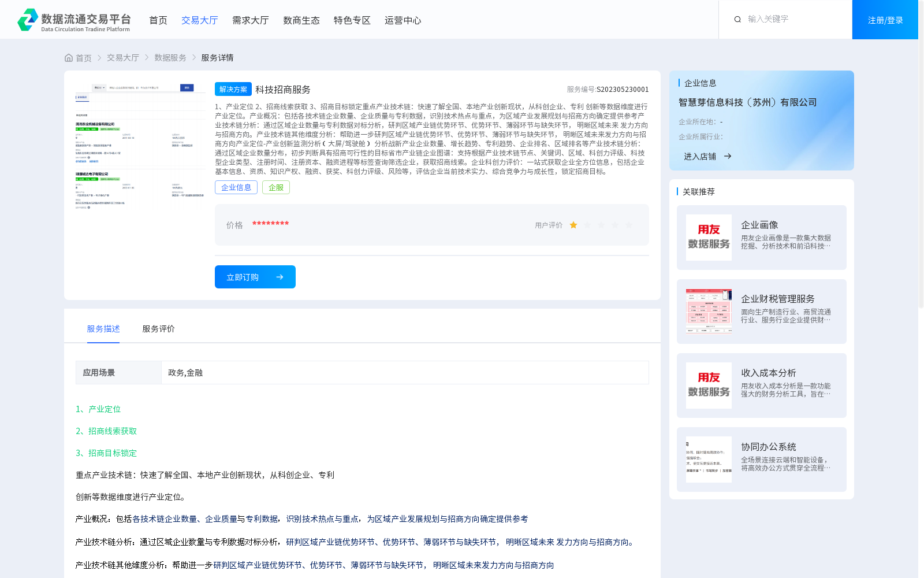This screenshot has width=924, height=578.
Task: Click the 立即订购 button
Action: pos(255,277)
